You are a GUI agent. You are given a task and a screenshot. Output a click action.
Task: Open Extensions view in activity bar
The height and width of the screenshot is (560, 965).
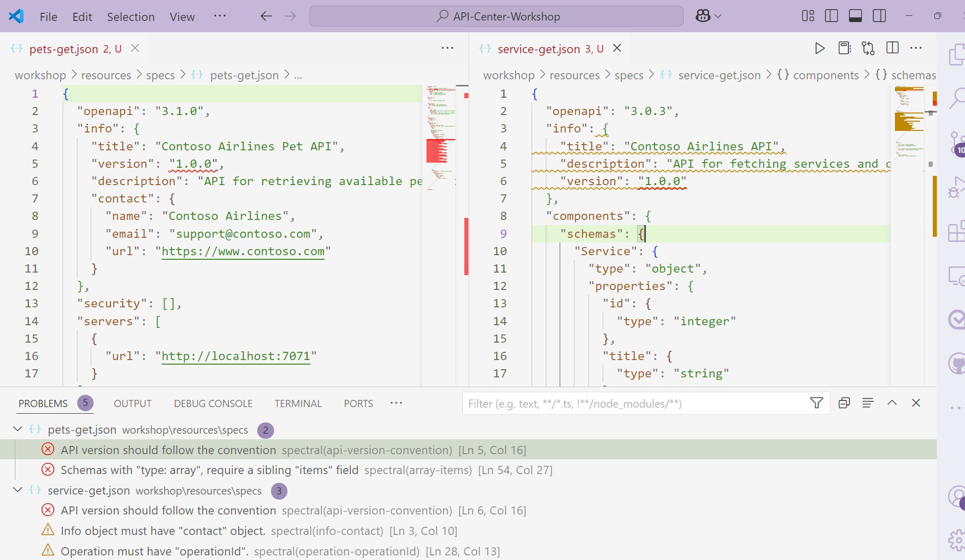click(x=956, y=232)
